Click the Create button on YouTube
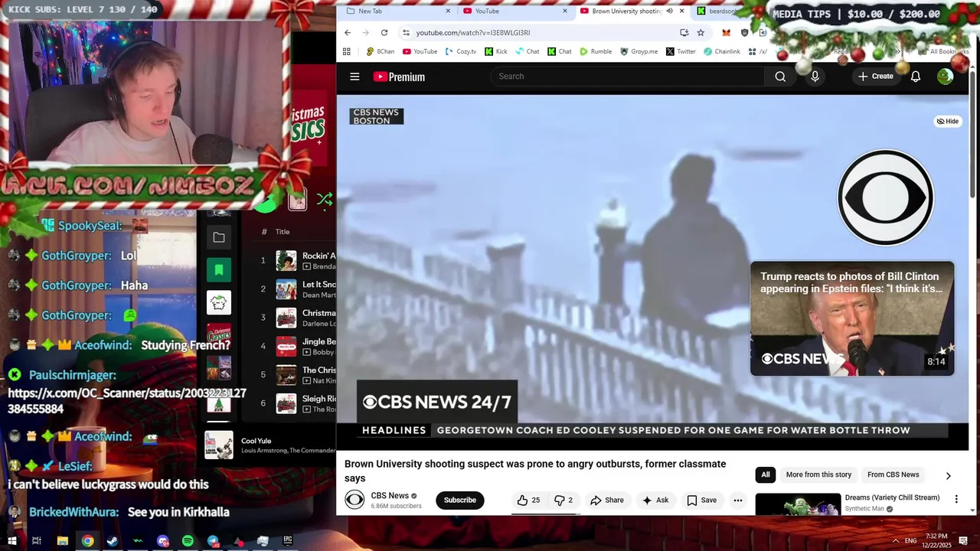This screenshot has height=551, width=980. [875, 77]
